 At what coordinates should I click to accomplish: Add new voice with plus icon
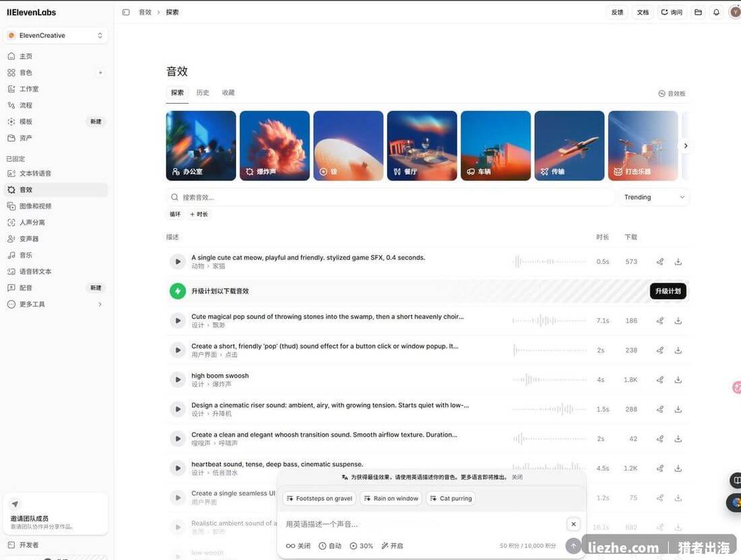tap(100, 73)
